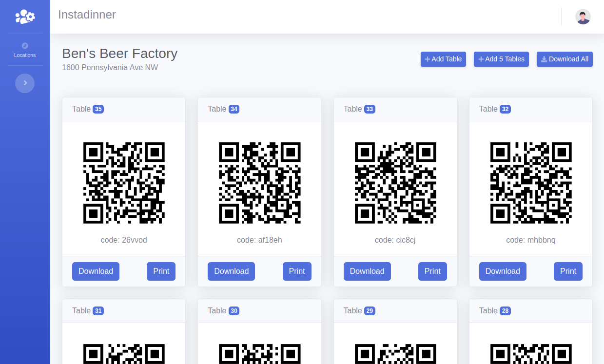Click the Instadinner title in header

tap(87, 15)
